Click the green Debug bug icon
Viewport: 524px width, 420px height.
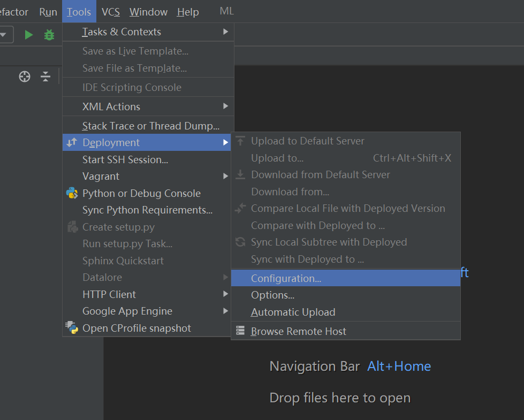click(x=49, y=35)
